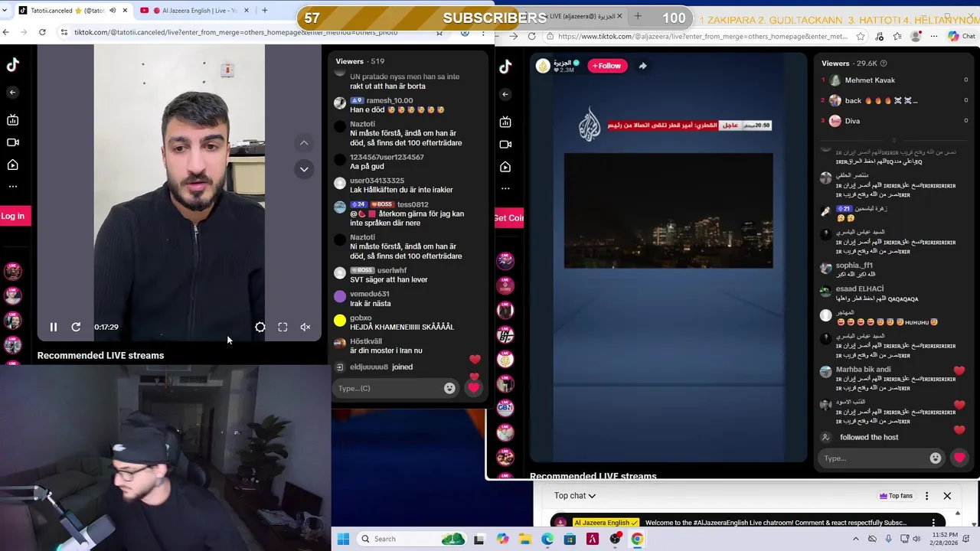The height and width of the screenshot is (551, 980).
Task: Open user ramesh_10.00 in left chat
Action: pos(389,100)
